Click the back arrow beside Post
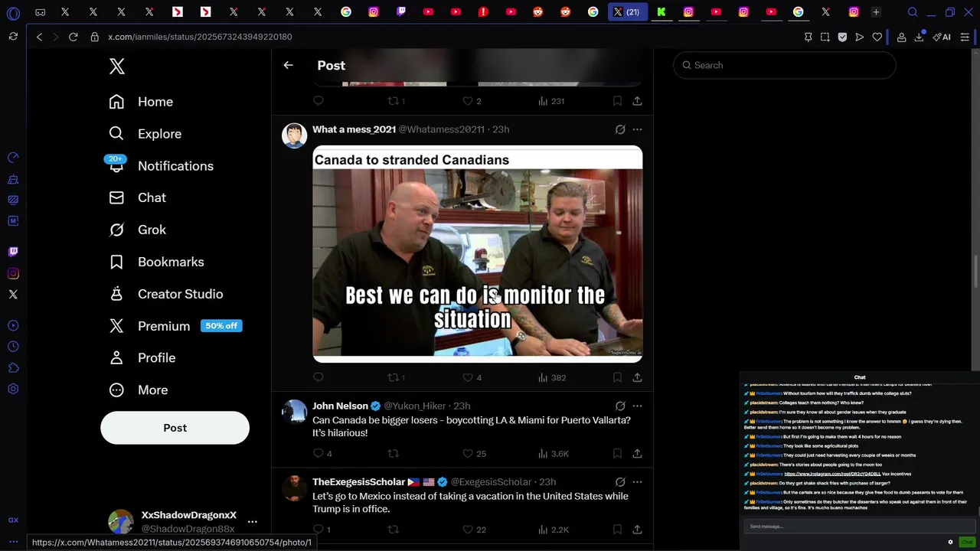 [288, 66]
